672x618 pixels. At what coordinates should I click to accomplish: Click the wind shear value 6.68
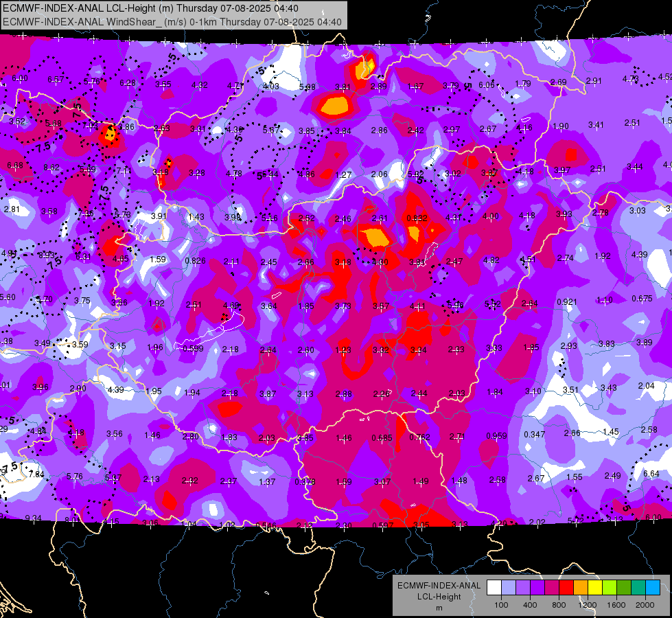pyautogui.click(x=15, y=165)
